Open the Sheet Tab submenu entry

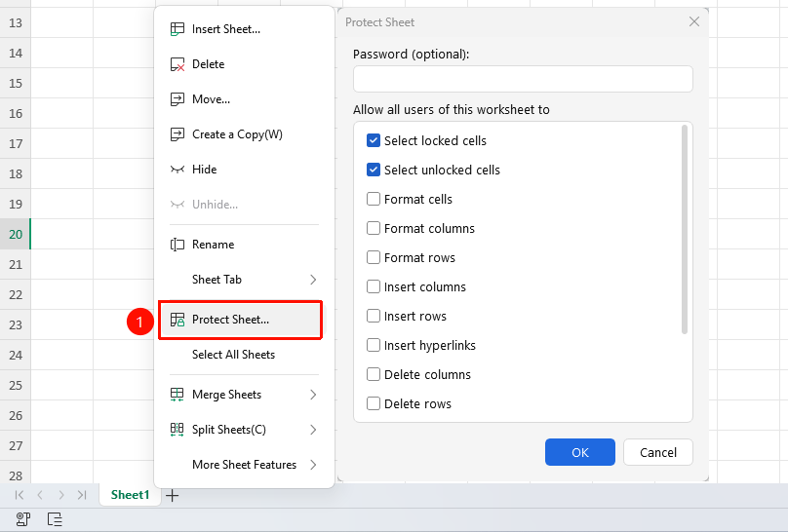244,280
